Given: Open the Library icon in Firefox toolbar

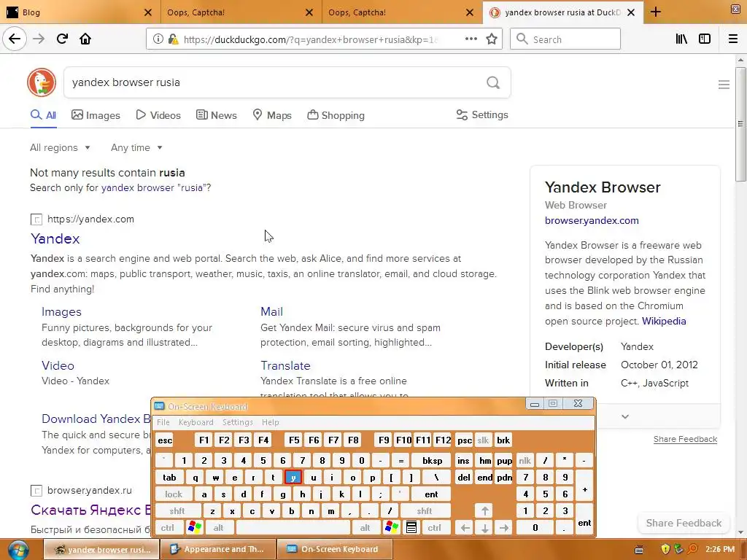Looking at the screenshot, I should [681, 39].
